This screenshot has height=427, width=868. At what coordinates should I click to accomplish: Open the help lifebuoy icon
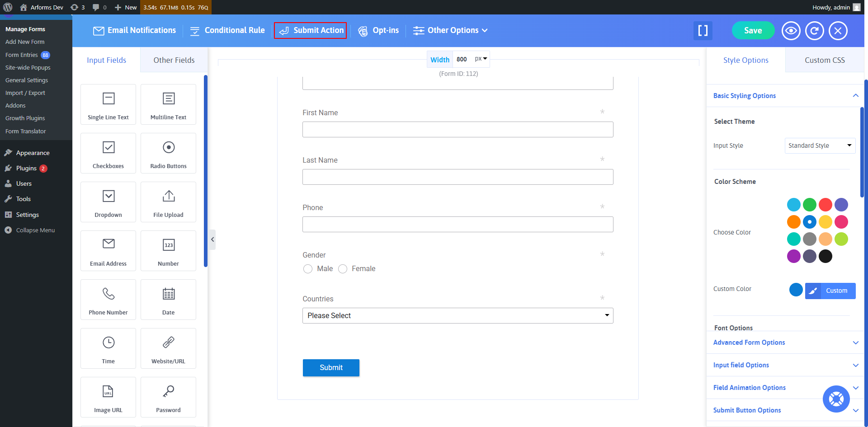pos(836,399)
